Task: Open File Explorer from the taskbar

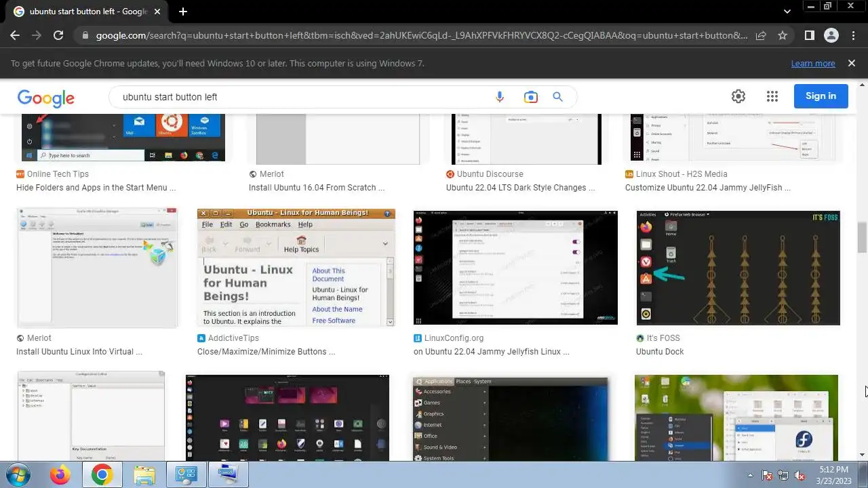Action: pyautogui.click(x=144, y=475)
